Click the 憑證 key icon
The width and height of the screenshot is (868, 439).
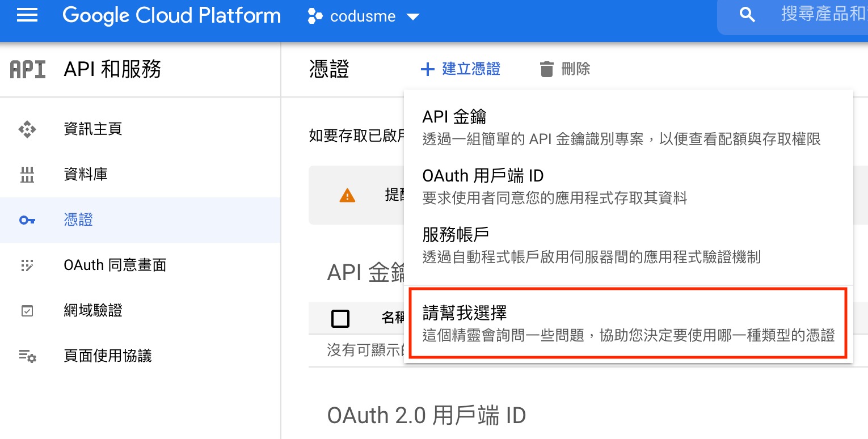pyautogui.click(x=27, y=220)
